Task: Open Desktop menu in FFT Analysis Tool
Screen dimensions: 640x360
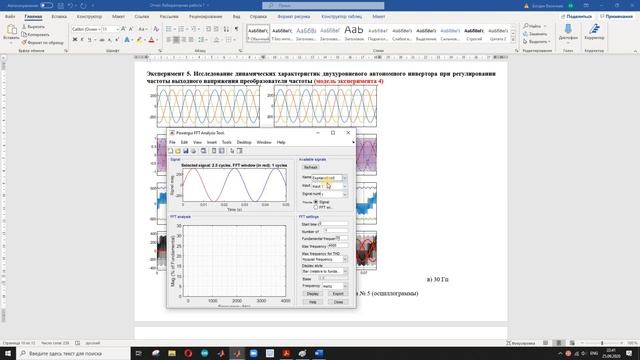Action: point(244,142)
